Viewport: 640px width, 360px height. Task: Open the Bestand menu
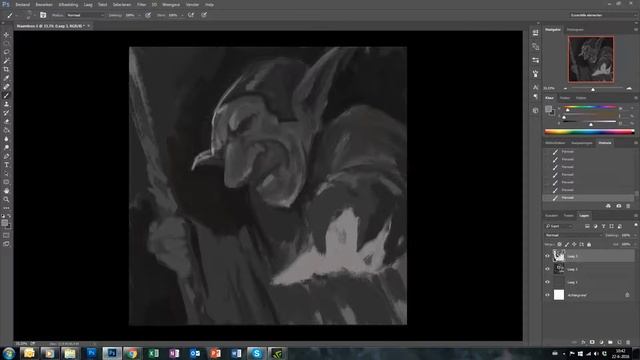[22, 4]
